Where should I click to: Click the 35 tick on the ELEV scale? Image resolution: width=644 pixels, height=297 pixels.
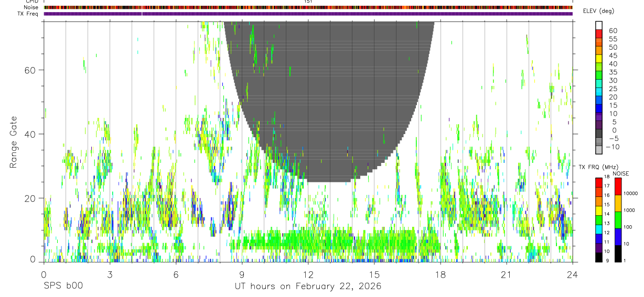(x=613, y=72)
